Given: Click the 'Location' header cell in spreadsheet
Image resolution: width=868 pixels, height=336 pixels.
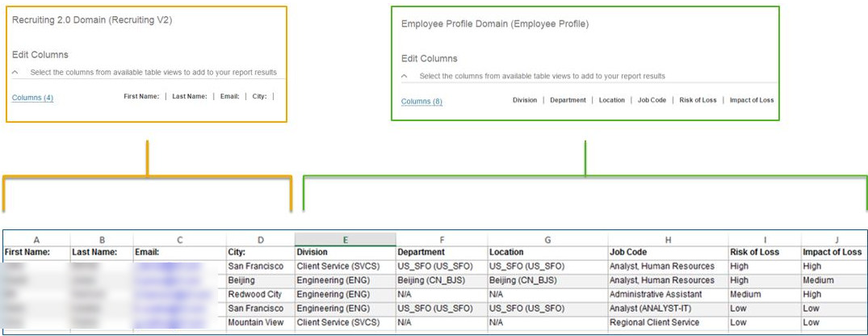Looking at the screenshot, I should click(548, 253).
